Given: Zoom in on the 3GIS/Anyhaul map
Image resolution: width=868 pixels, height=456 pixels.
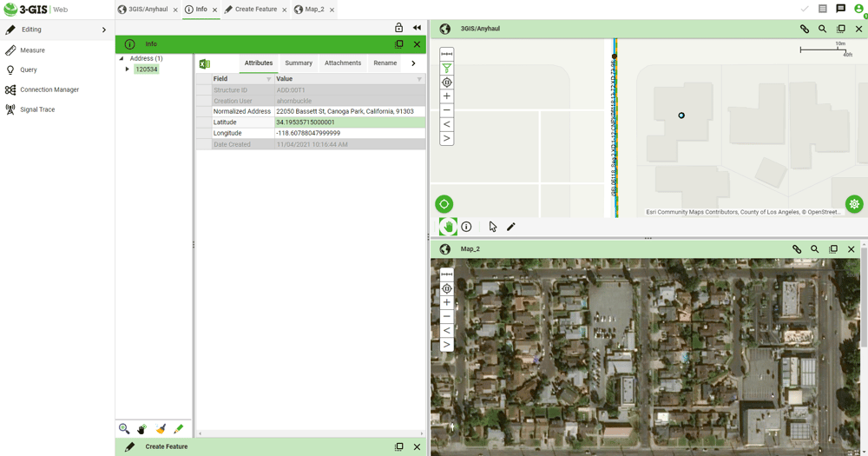Looking at the screenshot, I should [447, 96].
